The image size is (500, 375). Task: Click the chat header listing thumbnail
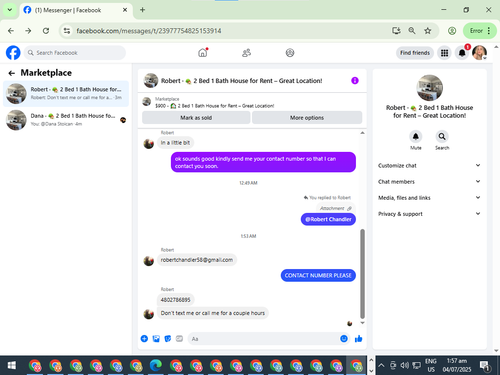[x=150, y=81]
